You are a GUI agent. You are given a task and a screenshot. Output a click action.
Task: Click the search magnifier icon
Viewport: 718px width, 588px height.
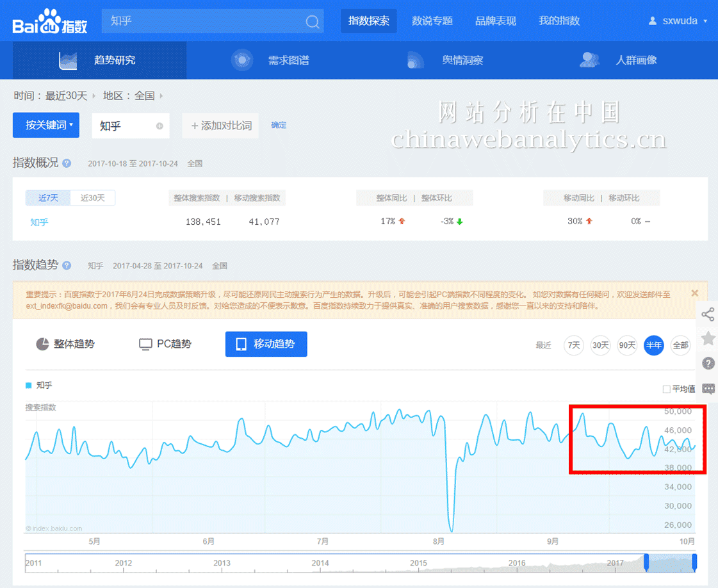click(x=312, y=22)
